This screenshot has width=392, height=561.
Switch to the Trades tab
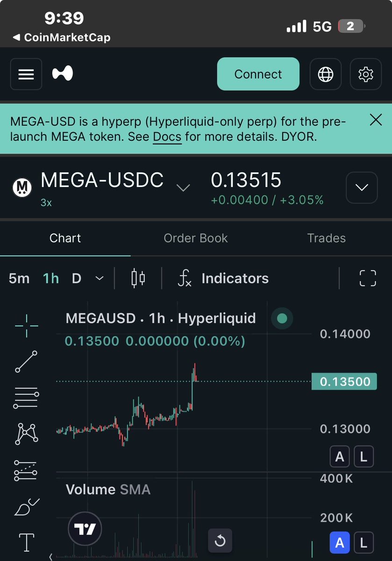pyautogui.click(x=326, y=238)
